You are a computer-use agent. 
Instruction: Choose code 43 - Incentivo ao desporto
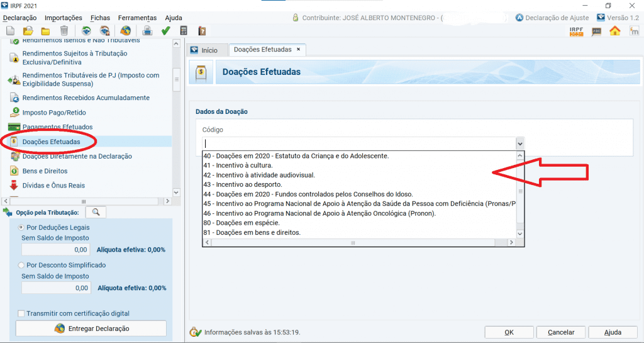tap(359, 184)
